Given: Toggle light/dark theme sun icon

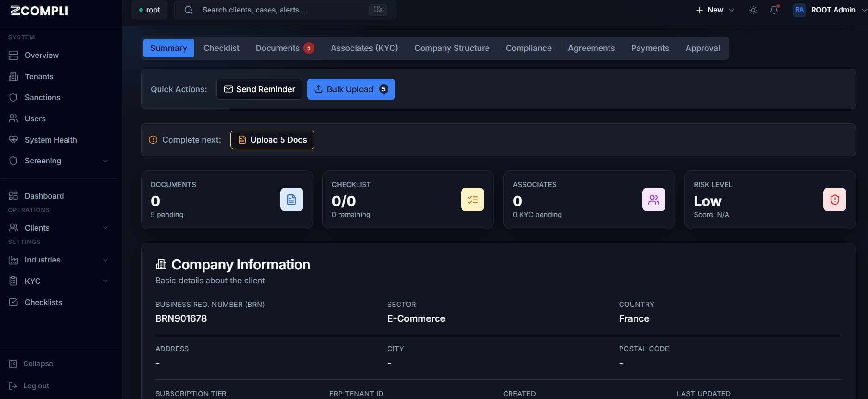Looking at the screenshot, I should pos(753,10).
